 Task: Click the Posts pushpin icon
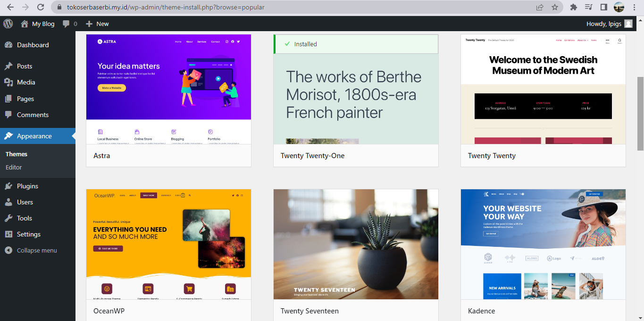click(x=8, y=66)
